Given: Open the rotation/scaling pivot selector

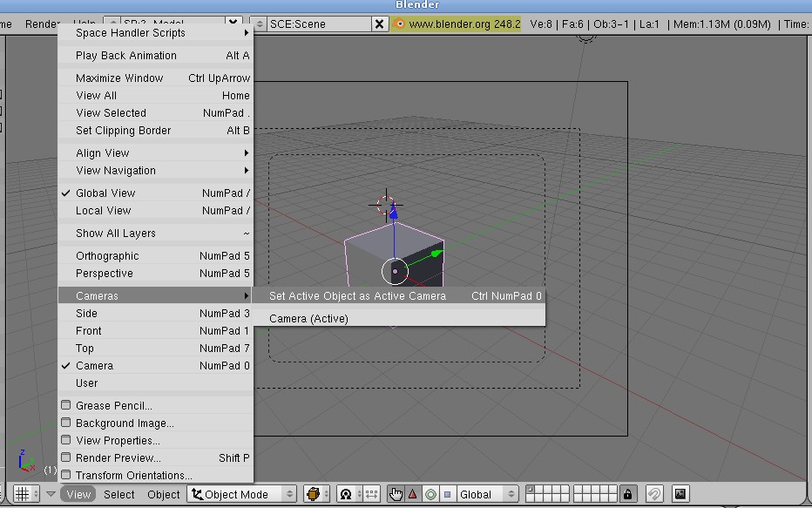Looking at the screenshot, I should (350, 494).
